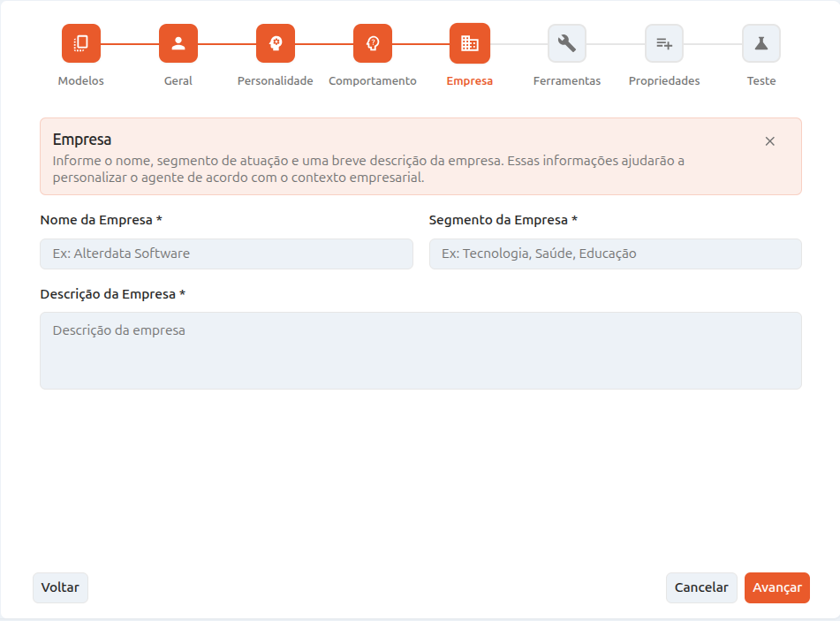The image size is (840, 621).
Task: Open the Personalidade step icon
Action: click(x=276, y=43)
